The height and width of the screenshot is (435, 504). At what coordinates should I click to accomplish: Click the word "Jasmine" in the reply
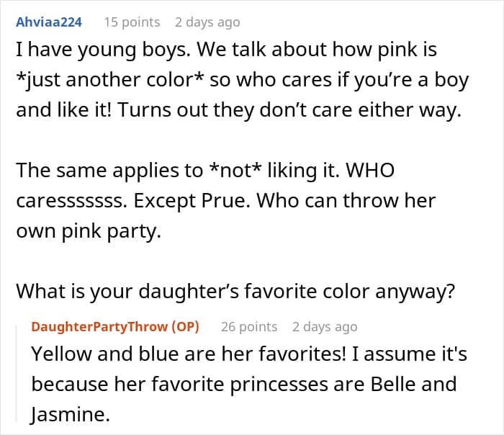[x=70, y=414]
